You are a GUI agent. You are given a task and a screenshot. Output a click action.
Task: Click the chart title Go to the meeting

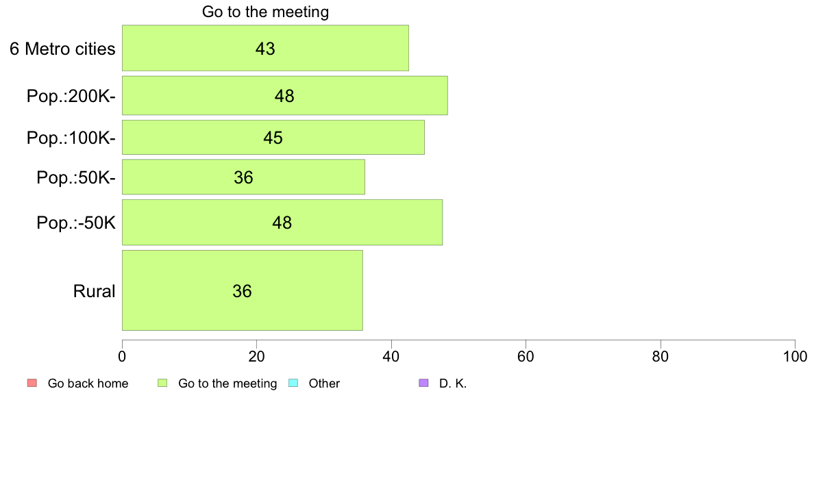[265, 12]
